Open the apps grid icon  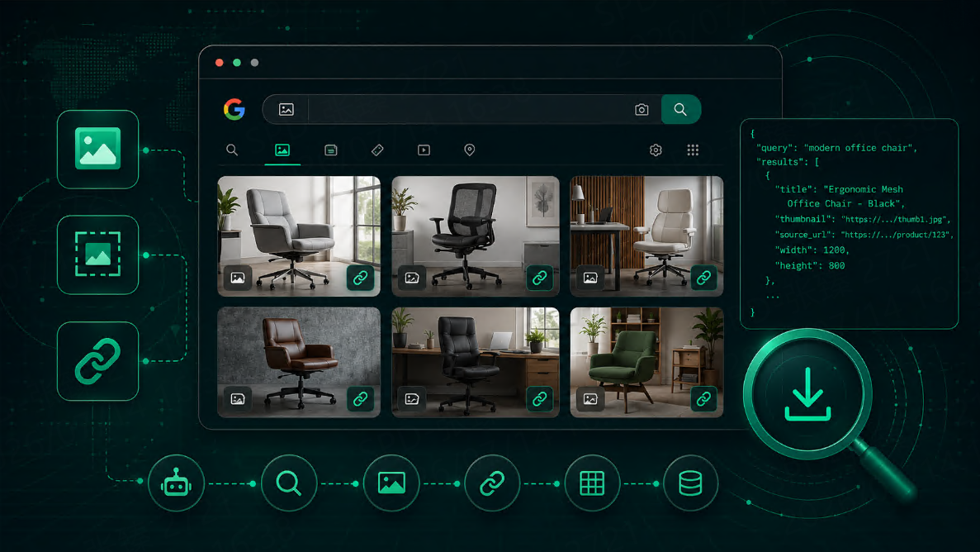(x=693, y=150)
